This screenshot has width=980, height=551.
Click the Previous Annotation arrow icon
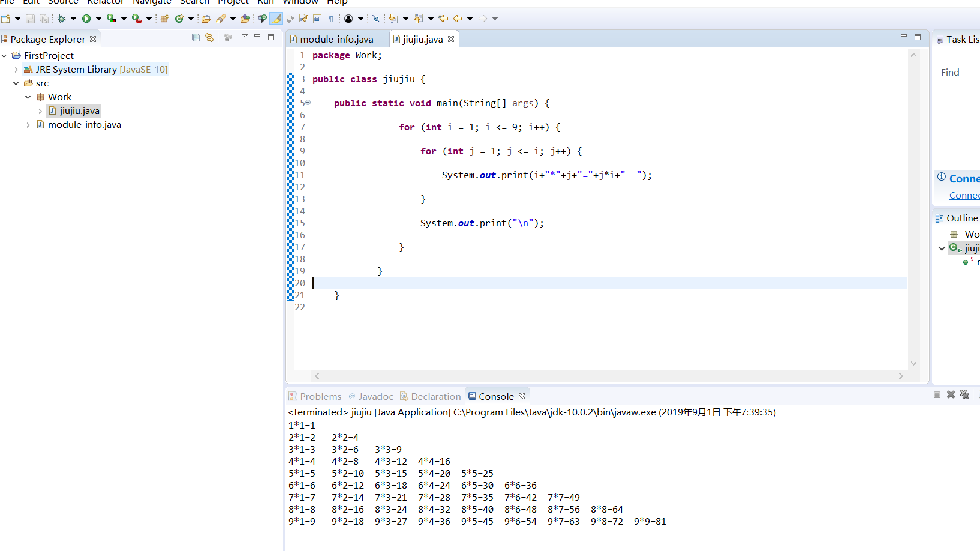(418, 19)
